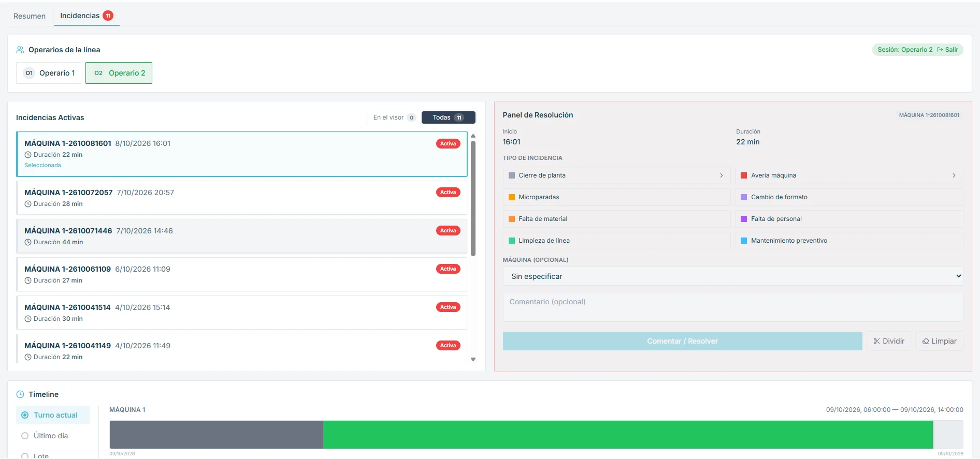
Task: Click the red Avería máquina color square
Action: (744, 175)
